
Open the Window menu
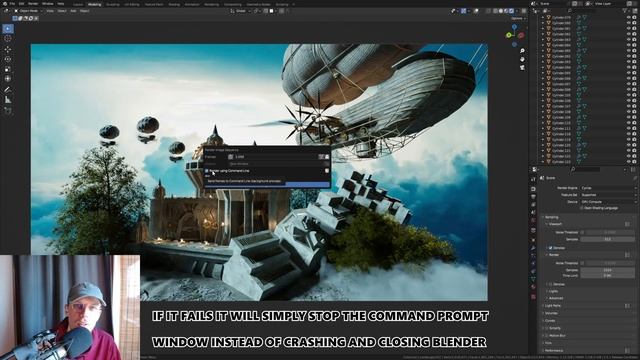coord(47,4)
